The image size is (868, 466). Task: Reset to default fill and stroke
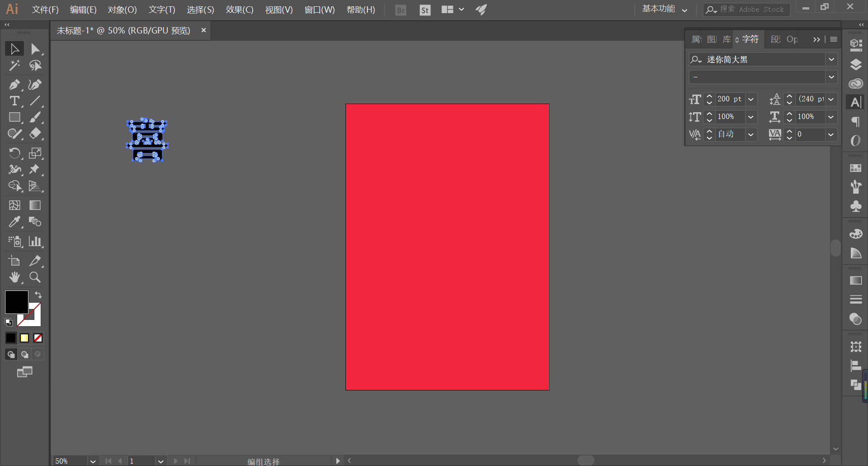coord(9,322)
